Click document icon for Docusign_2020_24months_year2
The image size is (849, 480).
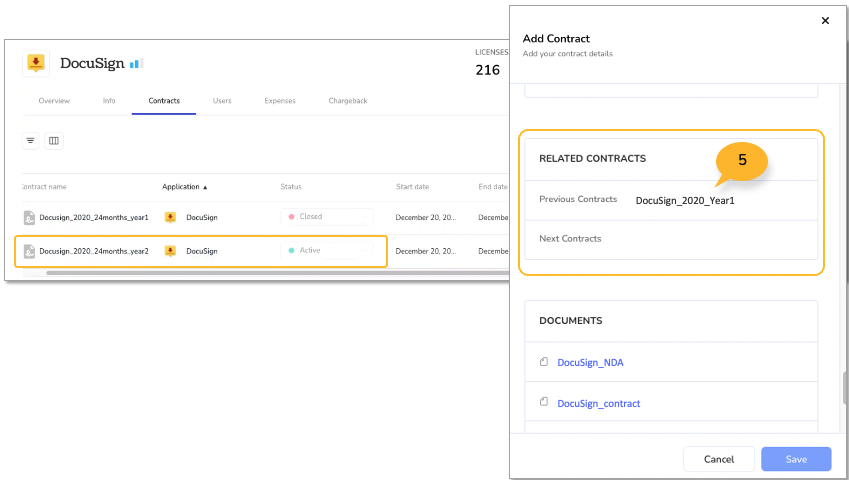29,251
